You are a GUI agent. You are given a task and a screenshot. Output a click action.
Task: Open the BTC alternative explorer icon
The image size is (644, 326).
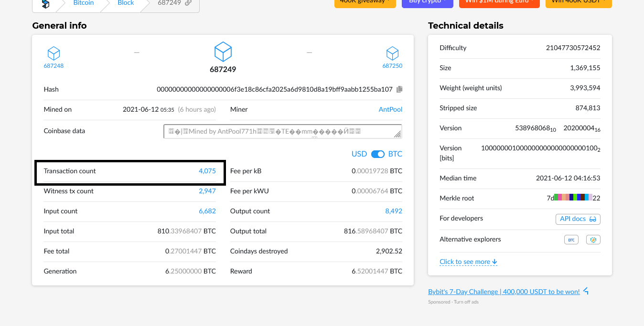coord(571,240)
